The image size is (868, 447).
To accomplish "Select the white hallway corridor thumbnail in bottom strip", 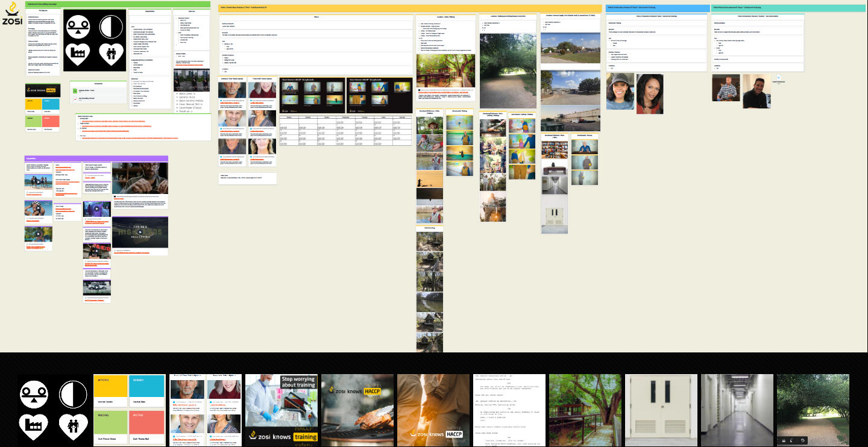I will tap(737, 410).
